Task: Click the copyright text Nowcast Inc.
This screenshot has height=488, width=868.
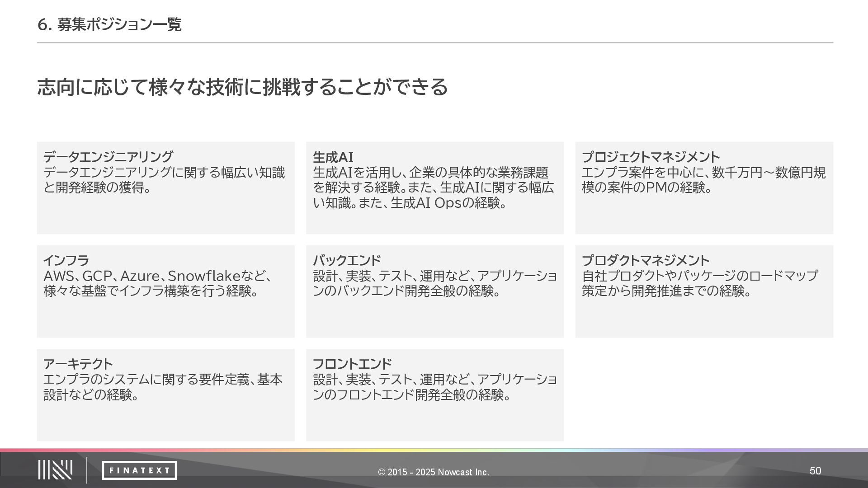Action: 434,472
